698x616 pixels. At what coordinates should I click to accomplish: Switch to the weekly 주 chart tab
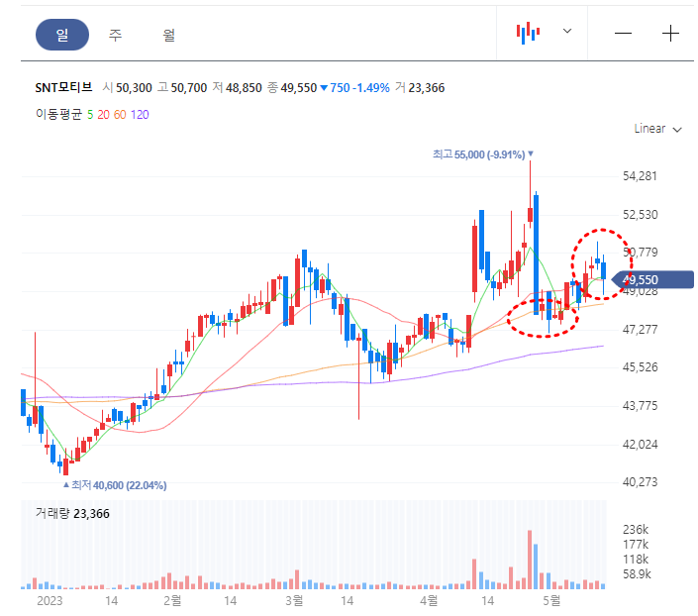115,35
